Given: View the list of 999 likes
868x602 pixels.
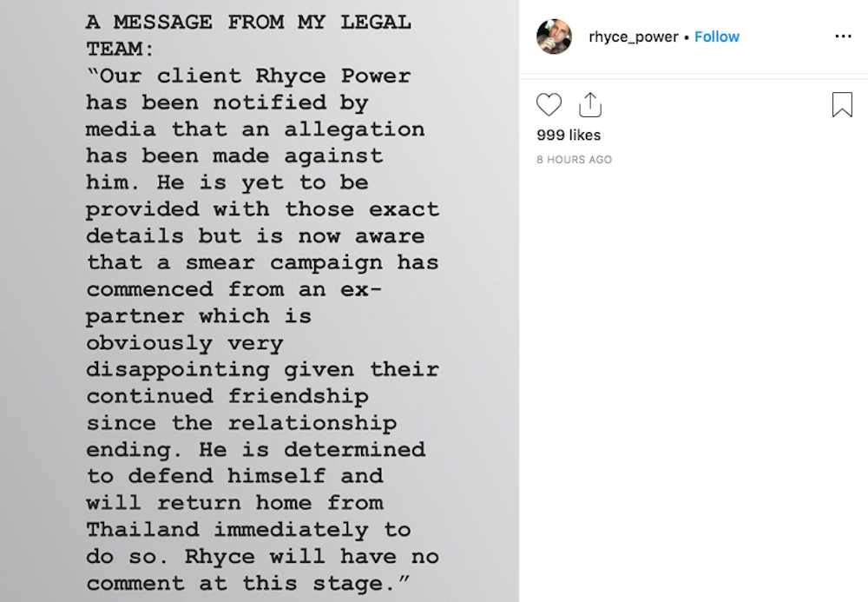Looking at the screenshot, I should coord(569,135).
